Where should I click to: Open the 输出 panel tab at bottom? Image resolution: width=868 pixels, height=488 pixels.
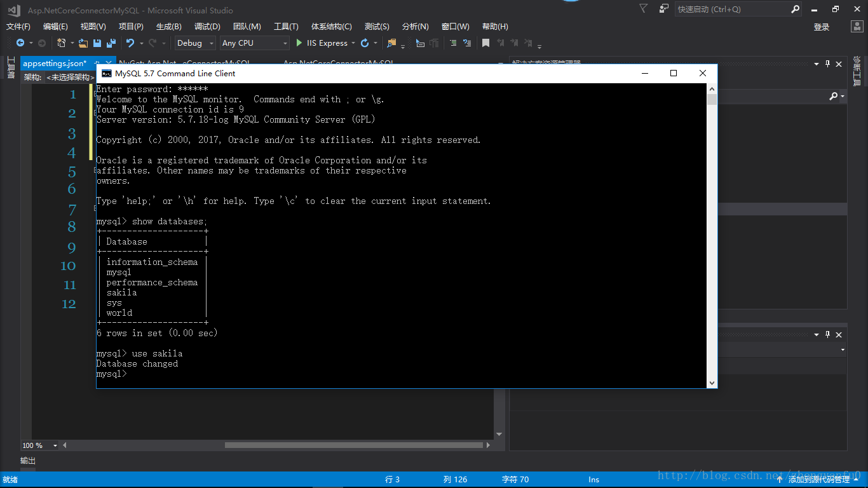(x=28, y=461)
